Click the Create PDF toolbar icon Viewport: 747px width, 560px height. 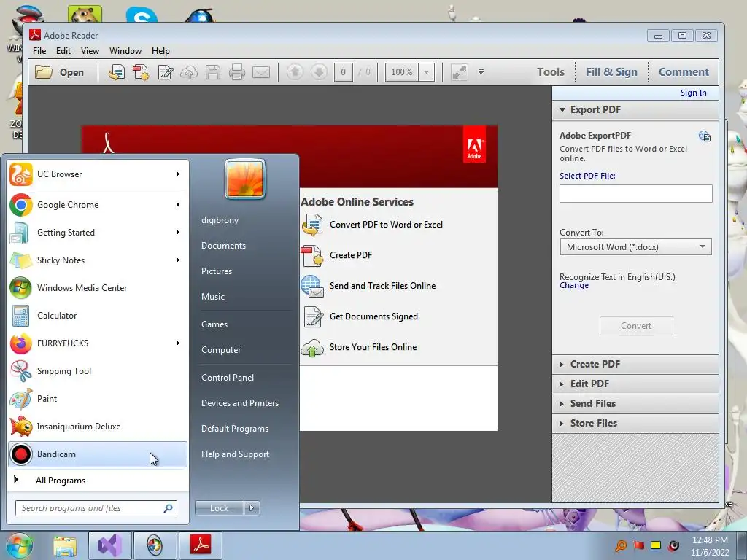[141, 72]
